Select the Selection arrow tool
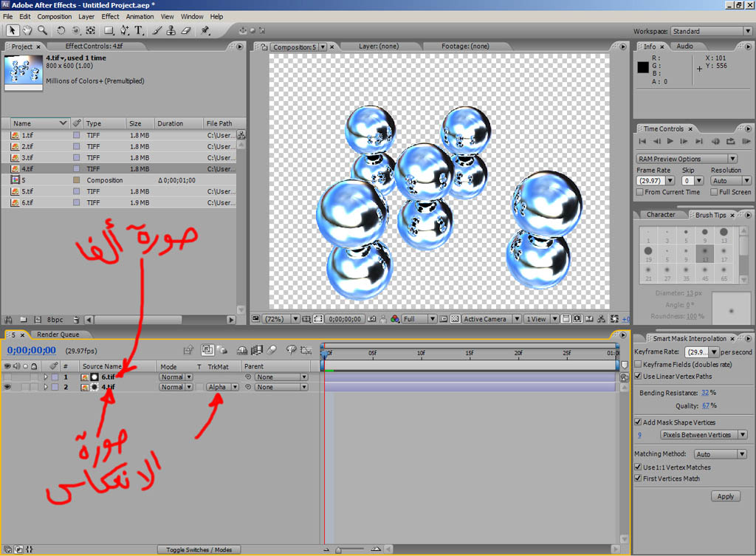The width and height of the screenshot is (756, 556). (x=12, y=30)
